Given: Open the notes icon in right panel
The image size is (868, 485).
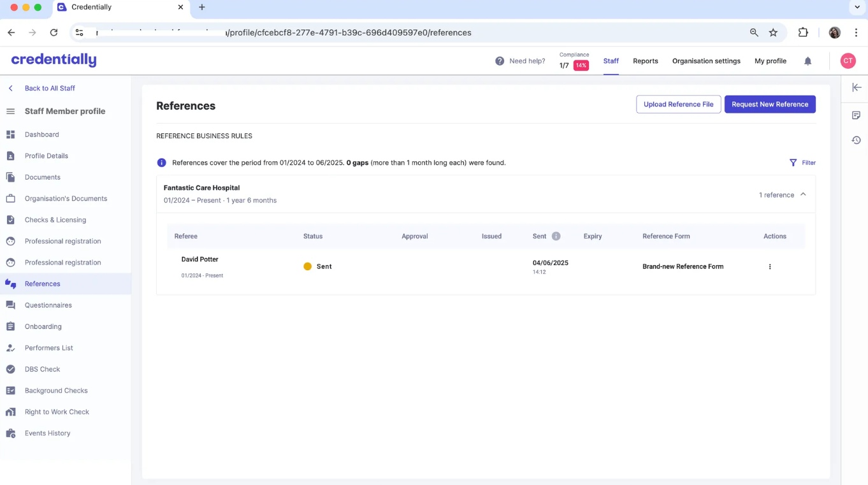Looking at the screenshot, I should coord(856,115).
